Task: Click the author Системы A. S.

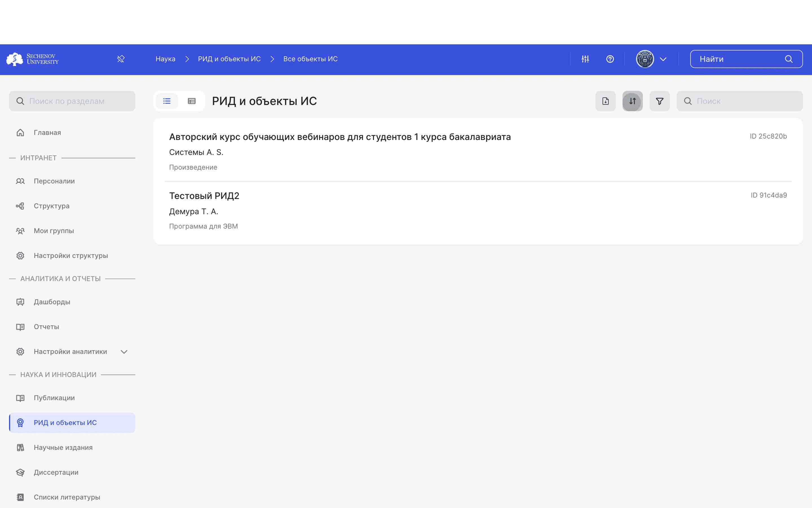Action: coord(196,152)
